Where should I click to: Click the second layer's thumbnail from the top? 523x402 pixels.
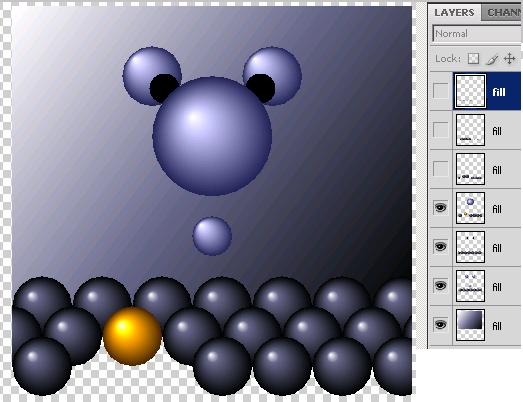click(470, 130)
